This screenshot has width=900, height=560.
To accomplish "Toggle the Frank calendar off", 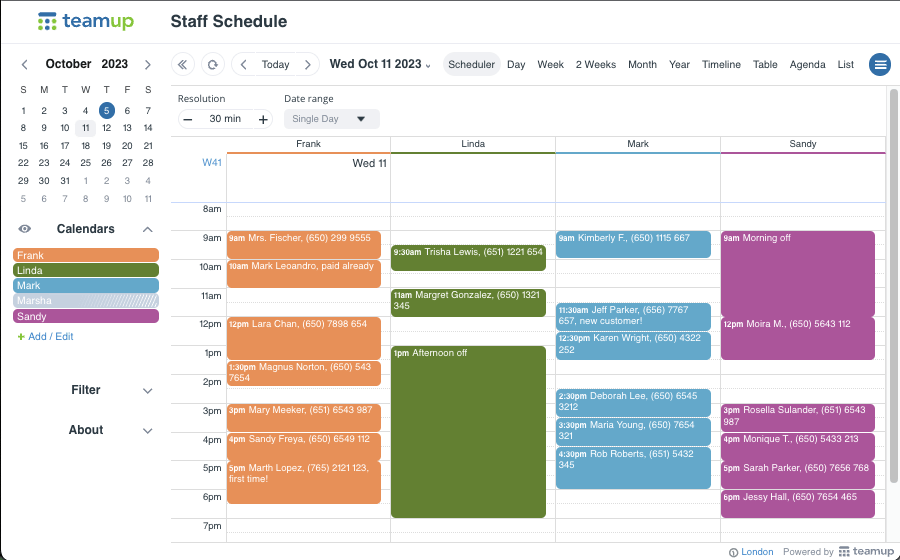I will point(86,255).
